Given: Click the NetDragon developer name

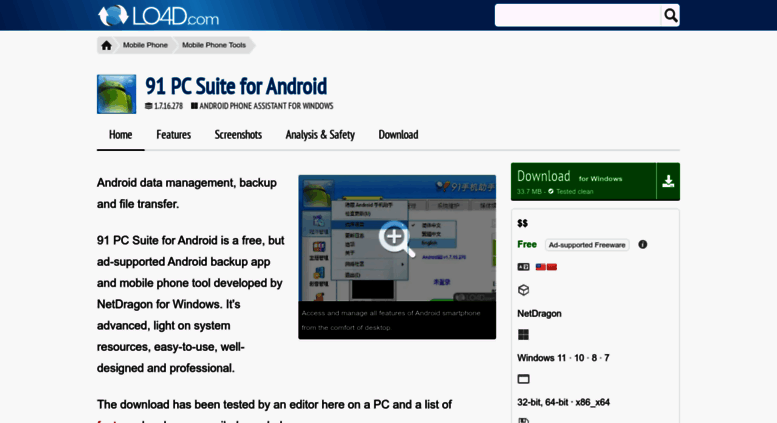Looking at the screenshot, I should point(539,314).
